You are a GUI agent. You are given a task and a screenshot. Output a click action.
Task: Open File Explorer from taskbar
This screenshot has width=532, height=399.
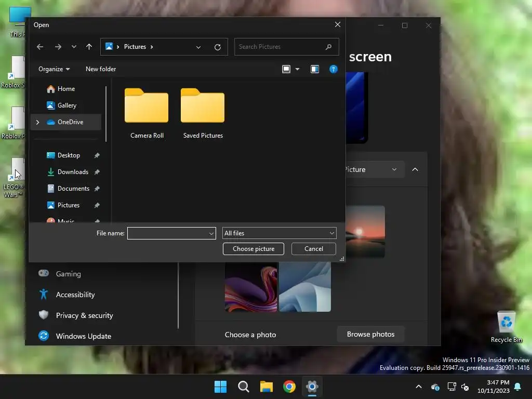point(267,387)
